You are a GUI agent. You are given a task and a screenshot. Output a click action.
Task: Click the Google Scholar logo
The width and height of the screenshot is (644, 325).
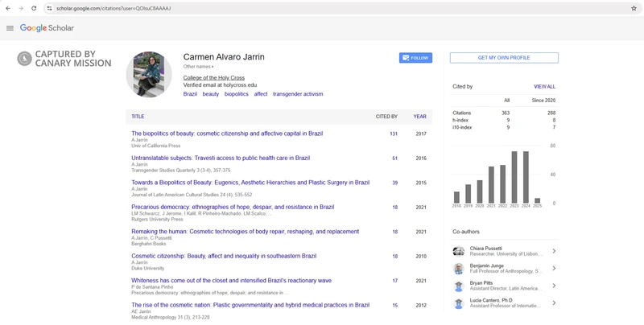click(47, 28)
